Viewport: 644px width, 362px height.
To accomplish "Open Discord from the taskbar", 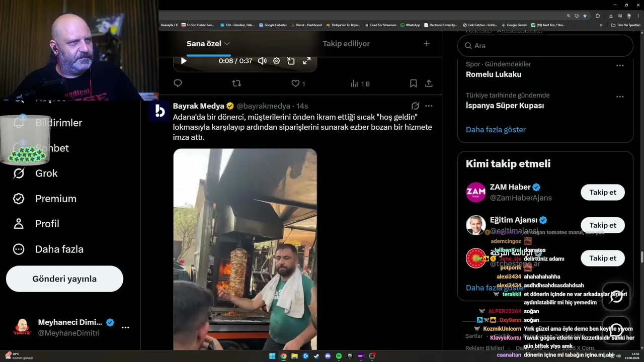I will (x=328, y=356).
